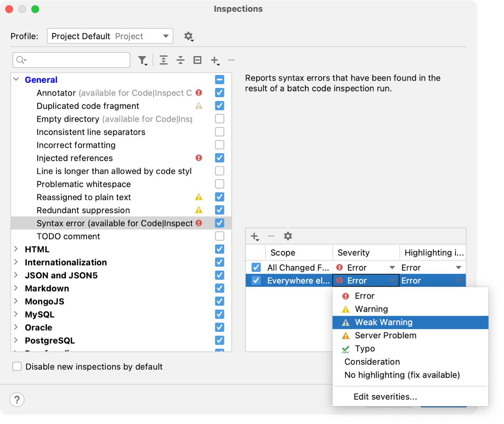Toggle the HTML group checkbox
The width and height of the screenshot is (504, 424).
click(220, 249)
